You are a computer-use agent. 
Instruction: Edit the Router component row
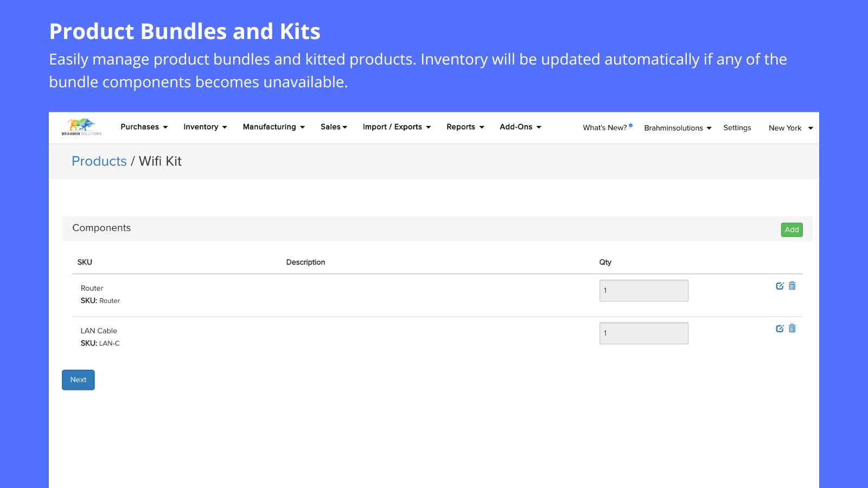coord(780,286)
